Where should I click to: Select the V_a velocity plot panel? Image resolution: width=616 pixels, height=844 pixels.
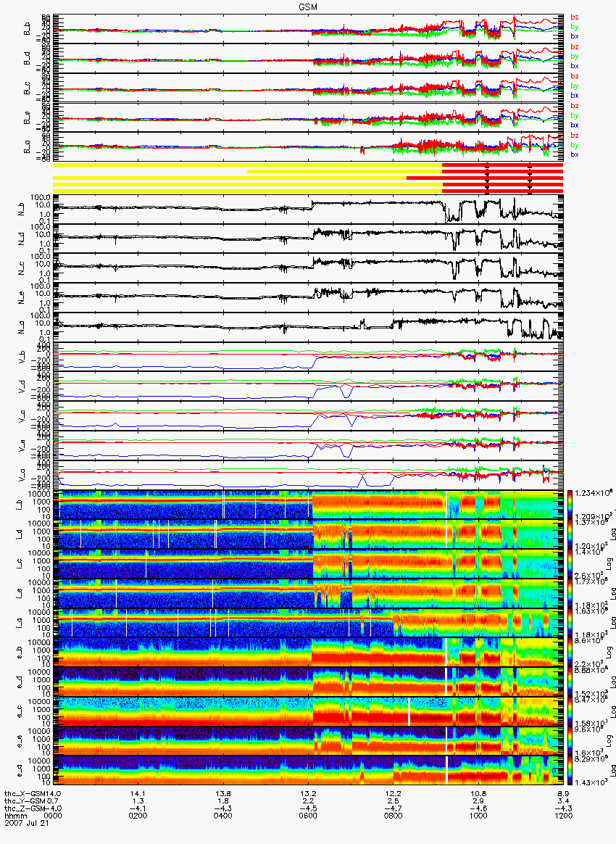pos(308,475)
